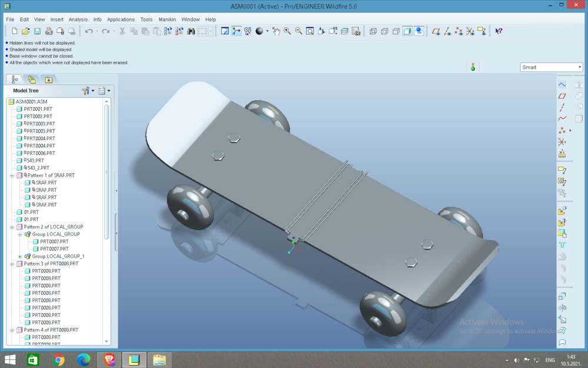
Task: Click the Extrude tool in right toolbar
Action: pyautogui.click(x=562, y=296)
